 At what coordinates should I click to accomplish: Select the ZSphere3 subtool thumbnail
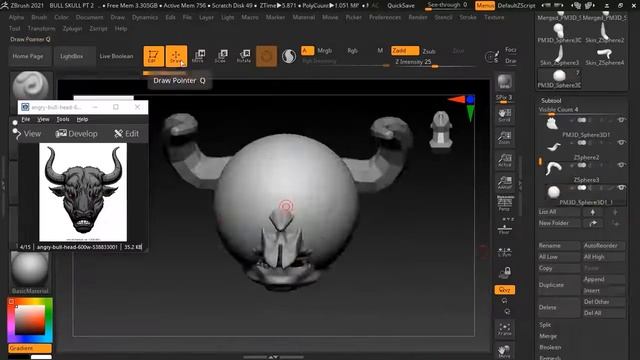click(x=553, y=168)
